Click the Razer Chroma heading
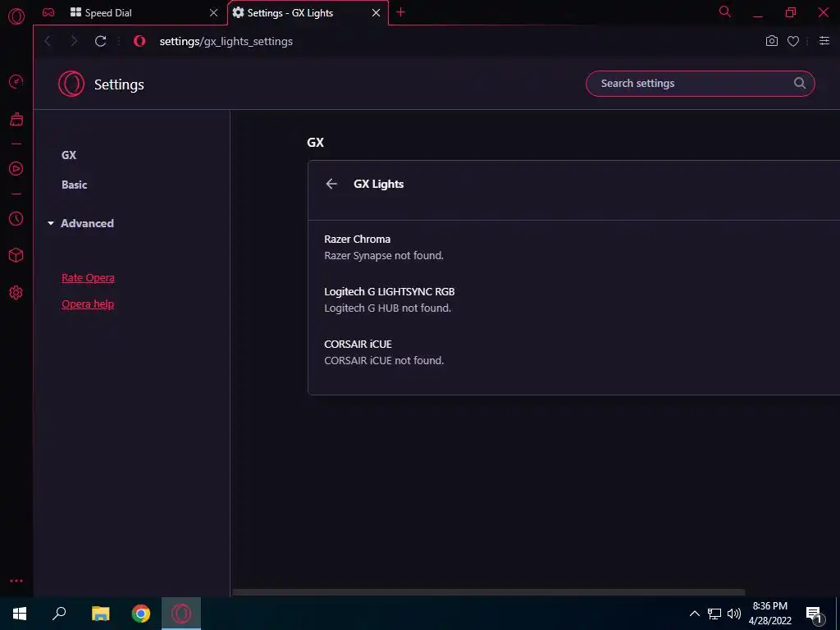840x630 pixels. coord(358,239)
